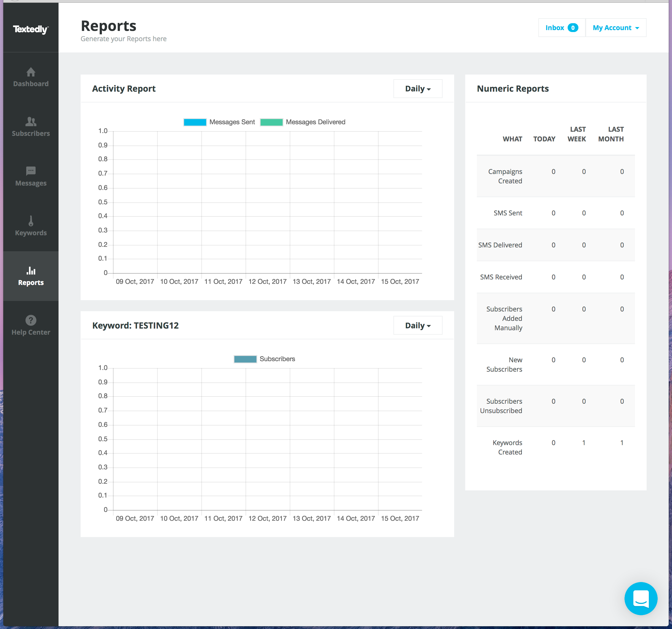Image resolution: width=672 pixels, height=629 pixels.
Task: Open the Messages chat bubble icon
Action: coord(31,171)
